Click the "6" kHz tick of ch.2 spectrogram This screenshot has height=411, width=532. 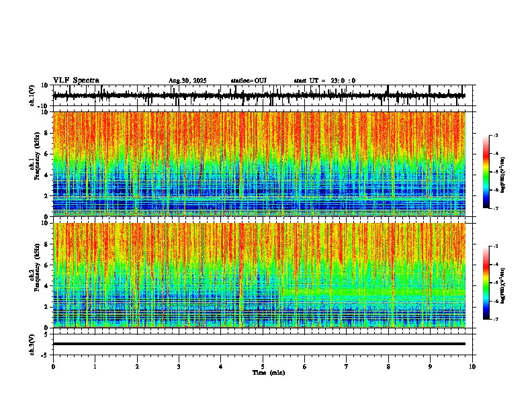[46, 265]
